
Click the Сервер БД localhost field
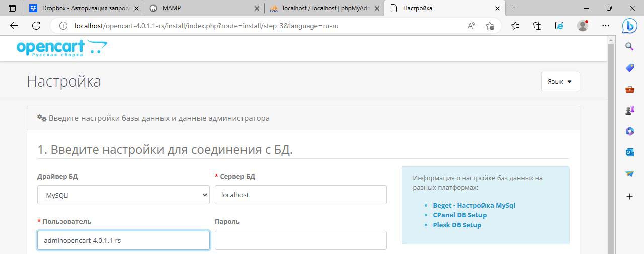[x=300, y=195]
